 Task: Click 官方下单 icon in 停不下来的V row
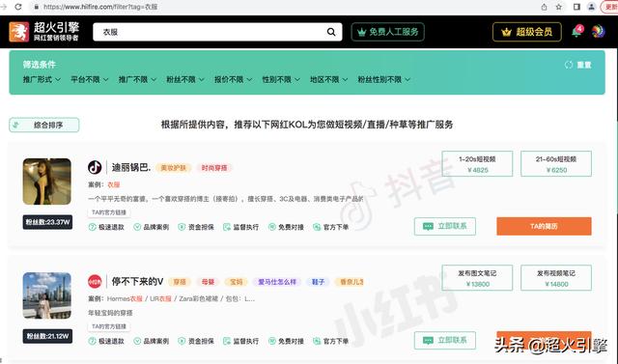[317, 341]
